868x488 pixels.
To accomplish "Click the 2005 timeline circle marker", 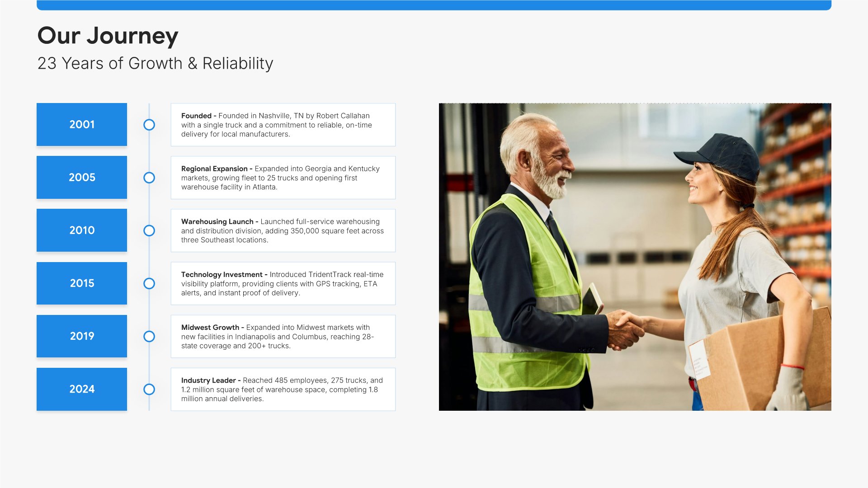I will pyautogui.click(x=149, y=178).
